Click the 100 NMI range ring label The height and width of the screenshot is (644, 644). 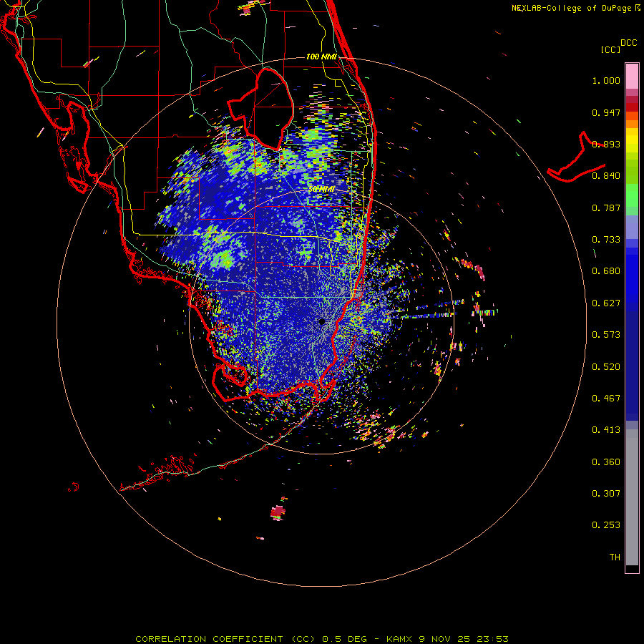coord(321,57)
